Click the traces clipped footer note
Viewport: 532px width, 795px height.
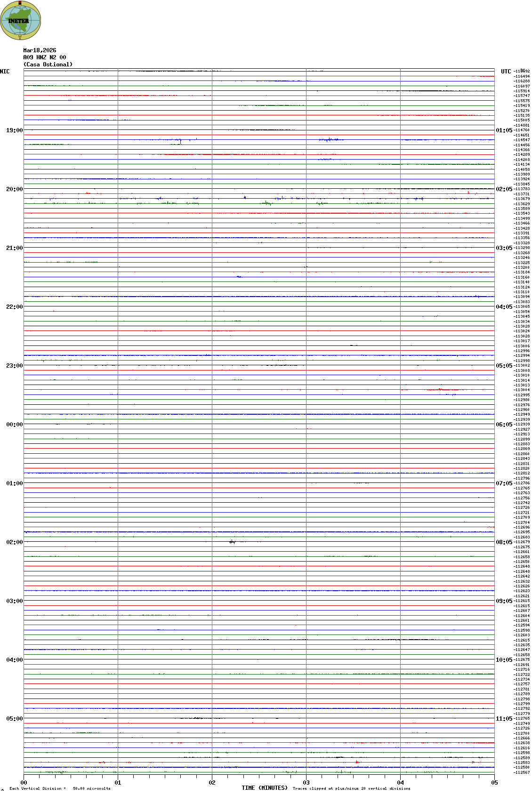click(351, 788)
